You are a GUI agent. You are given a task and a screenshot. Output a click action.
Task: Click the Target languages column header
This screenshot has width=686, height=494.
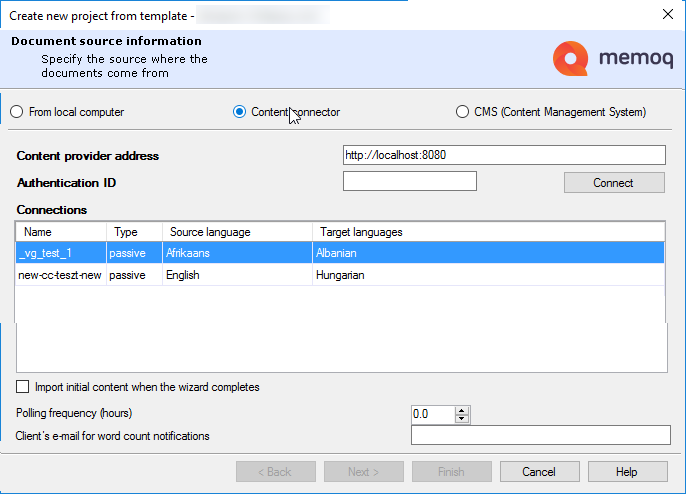click(488, 232)
